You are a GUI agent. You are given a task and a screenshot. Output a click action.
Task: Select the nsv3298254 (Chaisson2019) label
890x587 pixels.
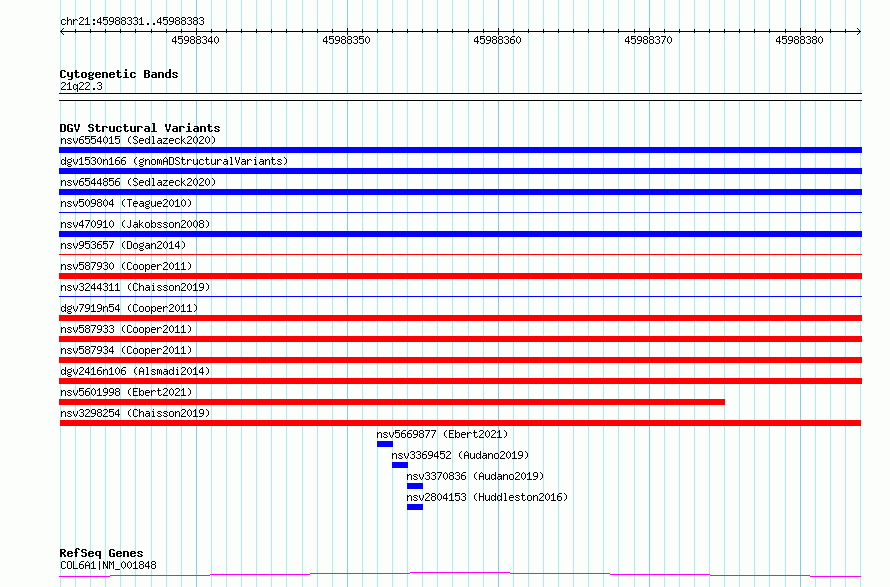[x=135, y=413]
